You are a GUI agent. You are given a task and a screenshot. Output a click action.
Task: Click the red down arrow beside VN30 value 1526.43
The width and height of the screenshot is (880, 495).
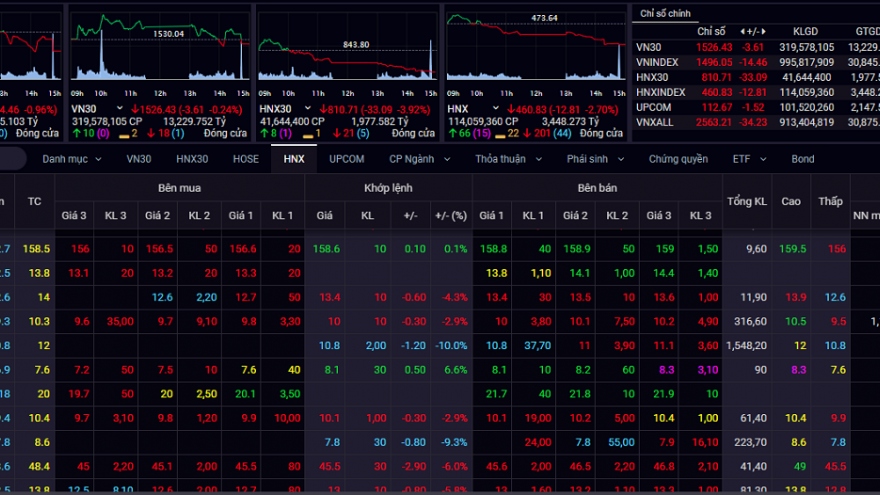[134, 108]
